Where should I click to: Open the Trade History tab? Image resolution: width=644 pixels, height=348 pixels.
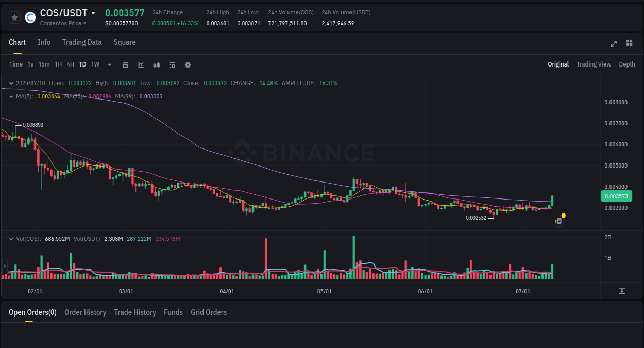(135, 312)
